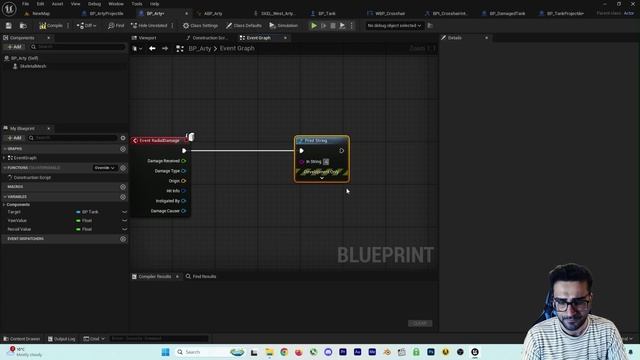The height and width of the screenshot is (360, 640).
Task: Open the Diff dropdown
Action: [x=86, y=26]
